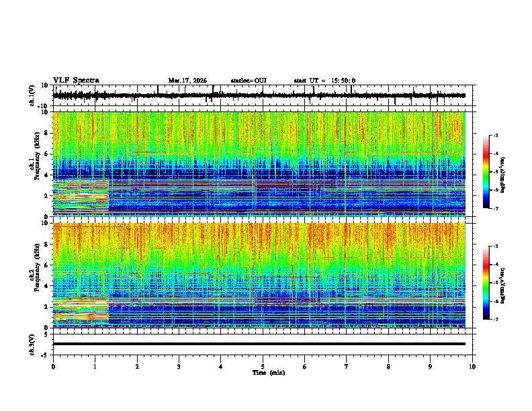
Task: Click time axis tick label "2"
Action: tap(137, 367)
